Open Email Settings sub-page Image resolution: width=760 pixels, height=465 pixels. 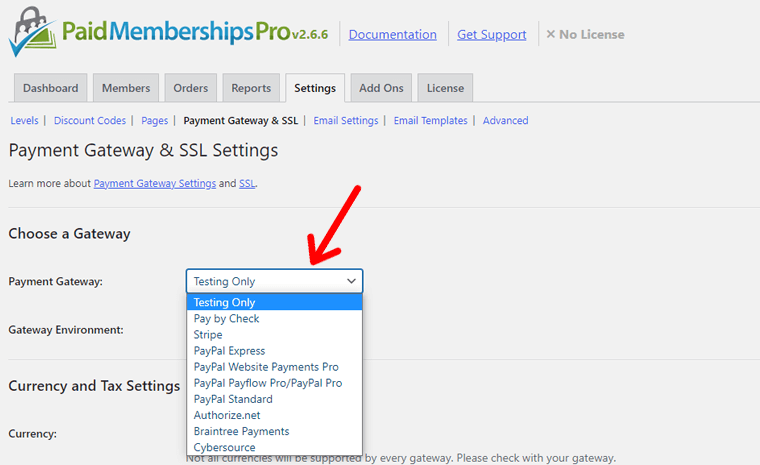(346, 120)
